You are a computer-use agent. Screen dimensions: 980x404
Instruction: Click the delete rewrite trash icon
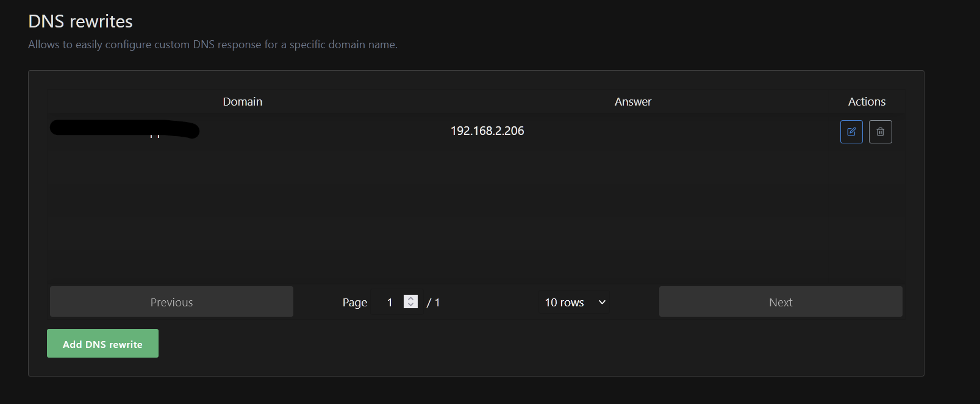pyautogui.click(x=880, y=132)
